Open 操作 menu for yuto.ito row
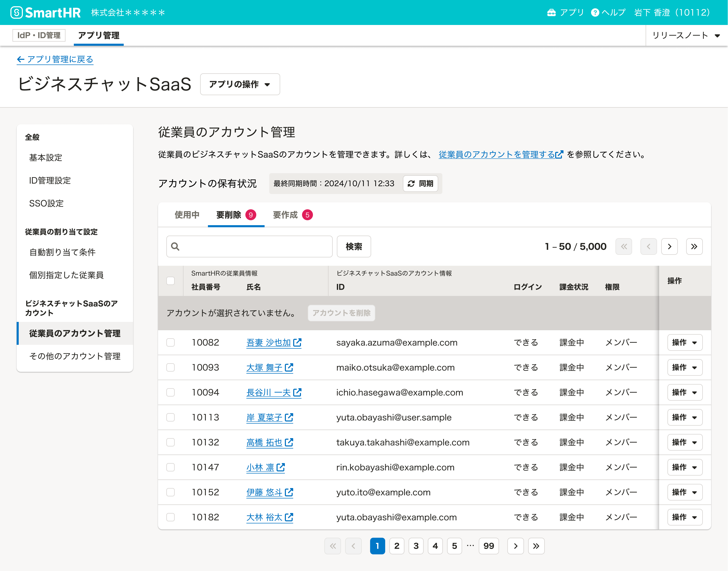This screenshot has height=571, width=728. click(x=685, y=492)
